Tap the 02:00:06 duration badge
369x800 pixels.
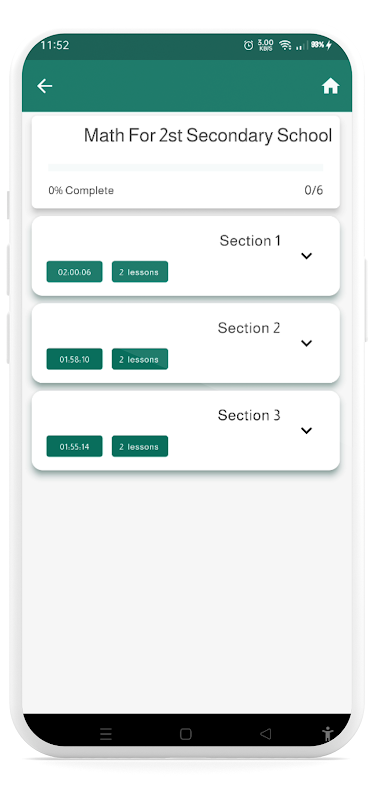75,271
